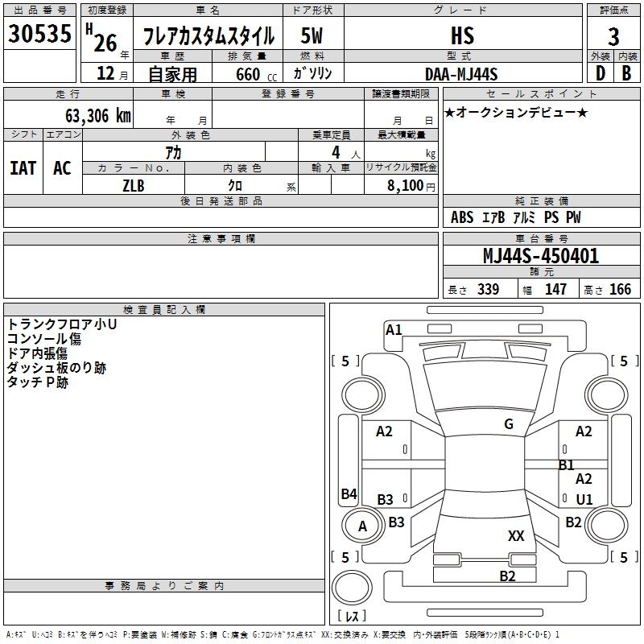Select the interior color クロ
Image resolution: width=644 pixels, height=644 pixels.
click(235, 186)
